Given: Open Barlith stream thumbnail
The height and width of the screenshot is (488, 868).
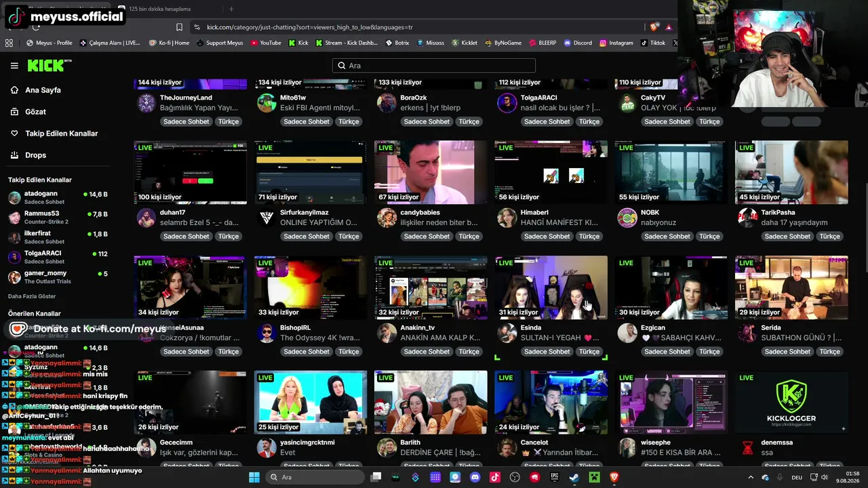Looking at the screenshot, I should click(431, 403).
